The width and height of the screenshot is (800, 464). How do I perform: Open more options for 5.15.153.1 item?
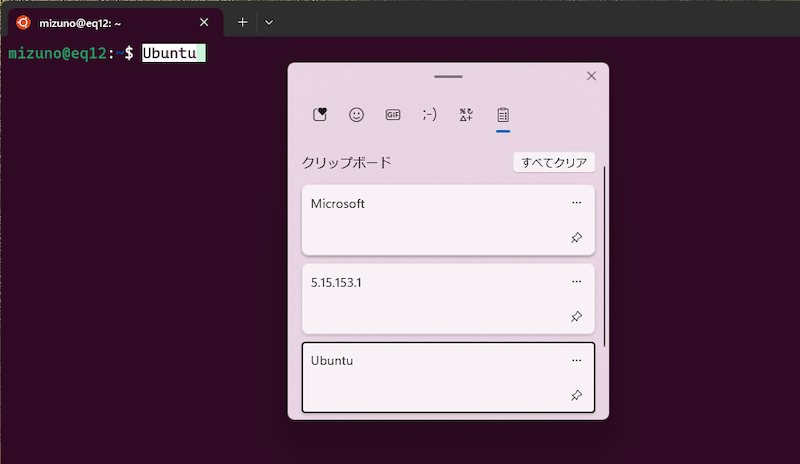577,282
